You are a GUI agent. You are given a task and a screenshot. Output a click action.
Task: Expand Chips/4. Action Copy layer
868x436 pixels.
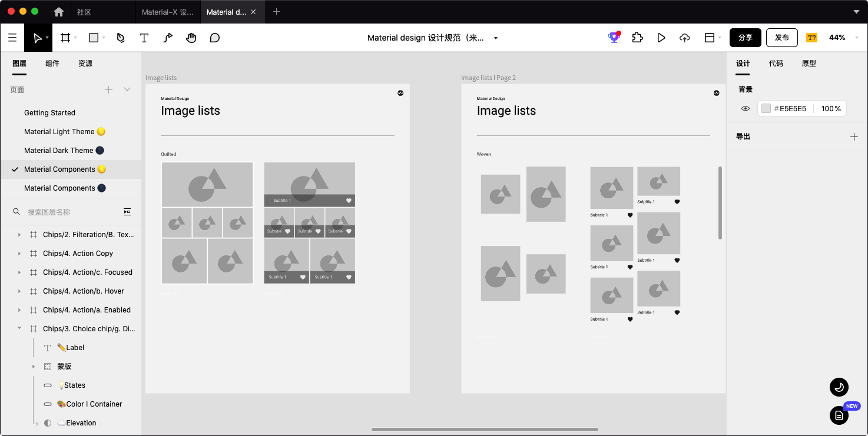pyautogui.click(x=19, y=254)
